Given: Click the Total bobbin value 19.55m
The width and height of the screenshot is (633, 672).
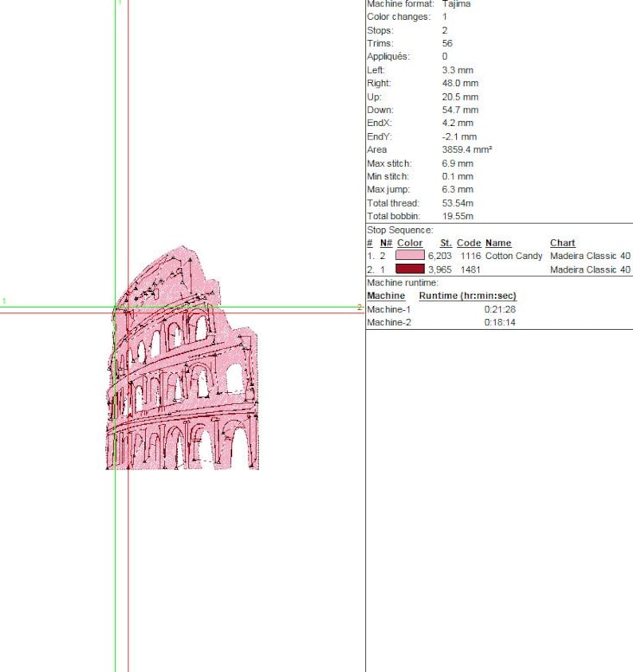Looking at the screenshot, I should (x=458, y=216).
